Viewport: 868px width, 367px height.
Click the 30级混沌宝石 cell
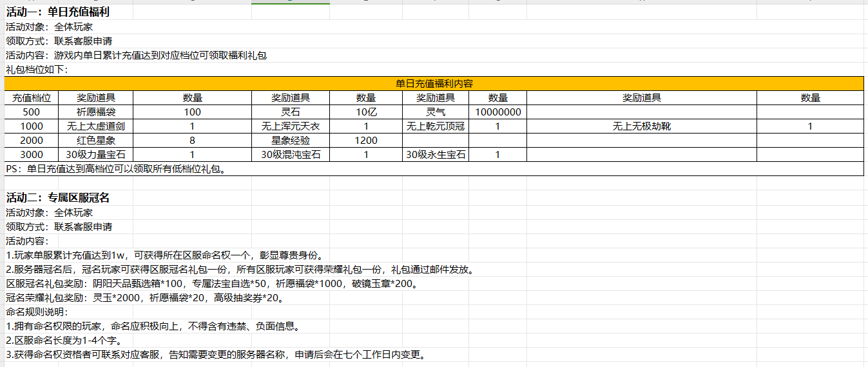(x=290, y=155)
